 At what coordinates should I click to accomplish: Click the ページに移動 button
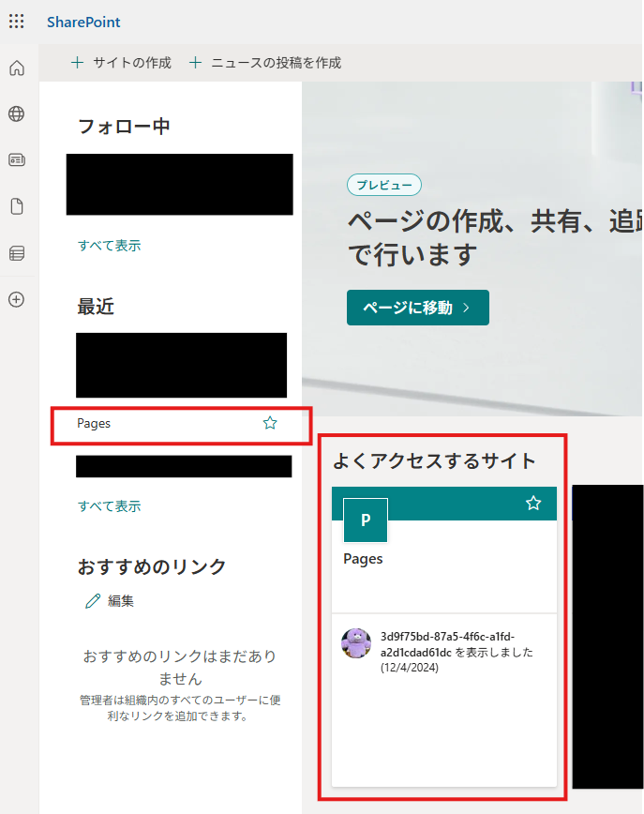[418, 308]
